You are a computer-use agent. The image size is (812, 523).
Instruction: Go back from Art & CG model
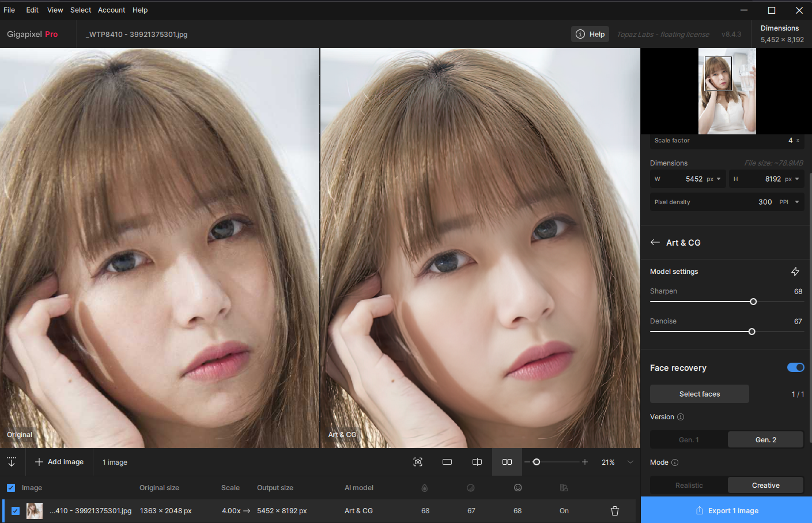[655, 243]
